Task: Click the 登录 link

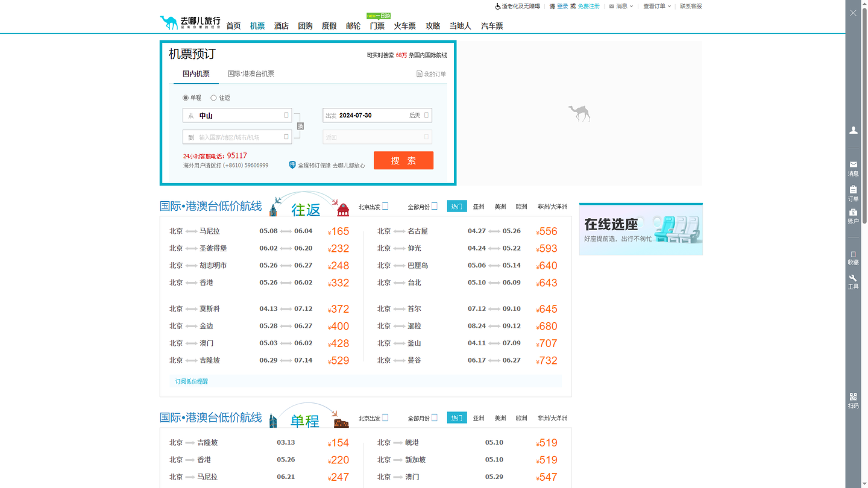Action: [x=562, y=6]
